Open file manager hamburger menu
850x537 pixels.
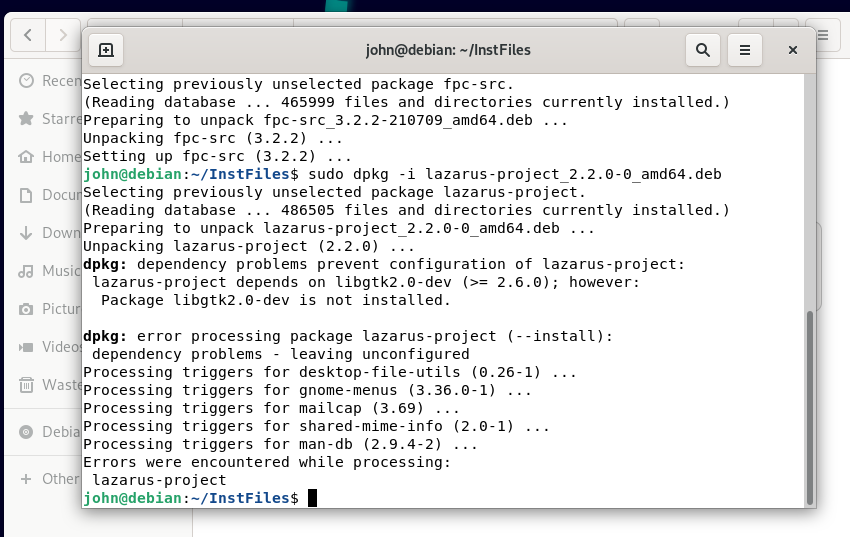823,35
